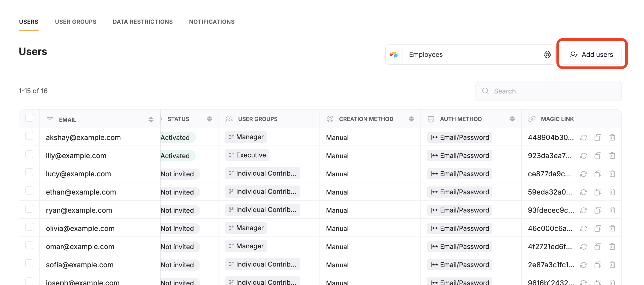Screen dimensions: 644x285
Task: Copy magic link for lily@example.com
Action: pyautogui.click(x=598, y=156)
